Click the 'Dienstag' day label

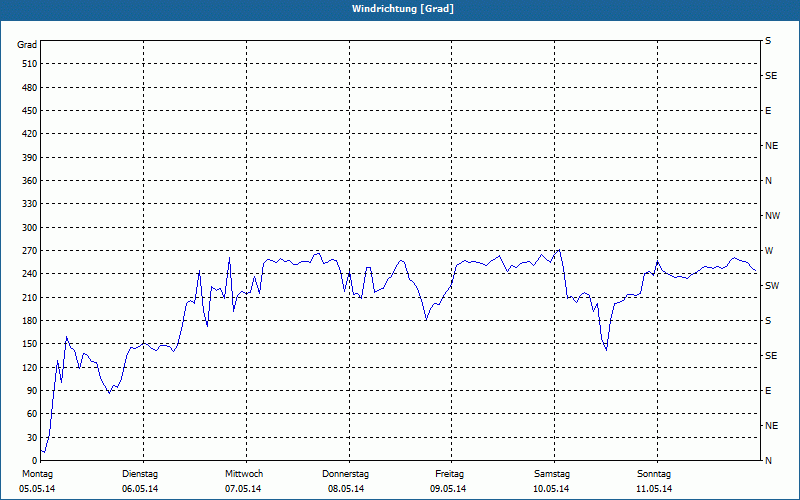[x=140, y=474]
